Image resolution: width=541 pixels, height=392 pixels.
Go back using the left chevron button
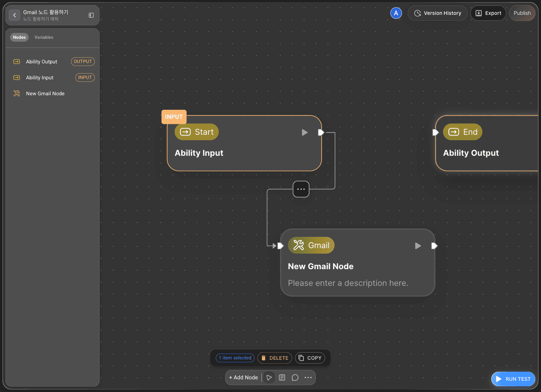coord(14,15)
